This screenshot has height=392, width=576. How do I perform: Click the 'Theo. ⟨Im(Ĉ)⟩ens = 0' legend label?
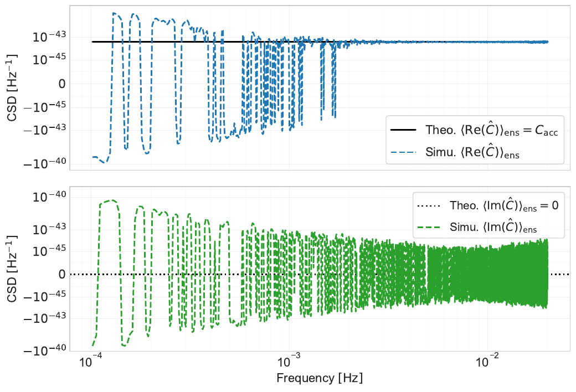504,205
